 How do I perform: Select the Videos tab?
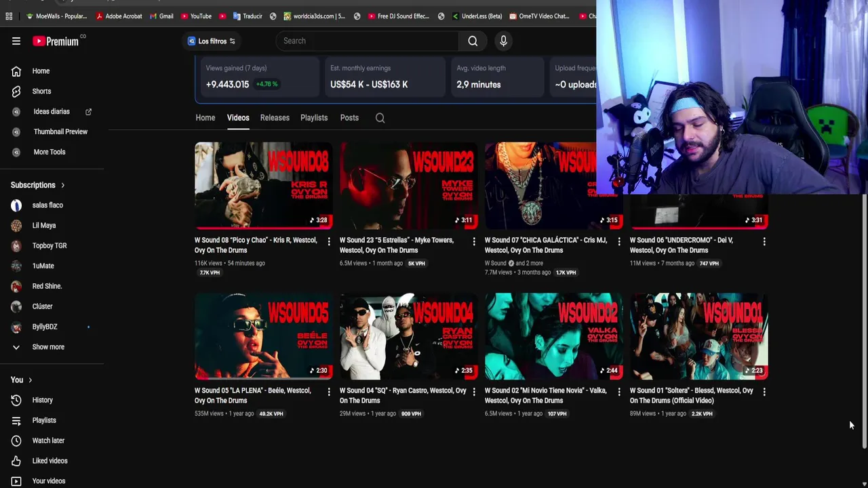[x=238, y=118]
